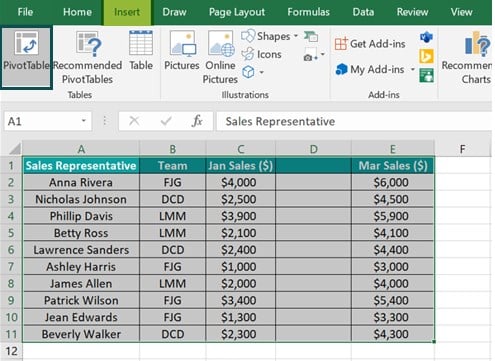
Task: Click the SmartArt icon next to Shapes
Action: click(x=311, y=36)
